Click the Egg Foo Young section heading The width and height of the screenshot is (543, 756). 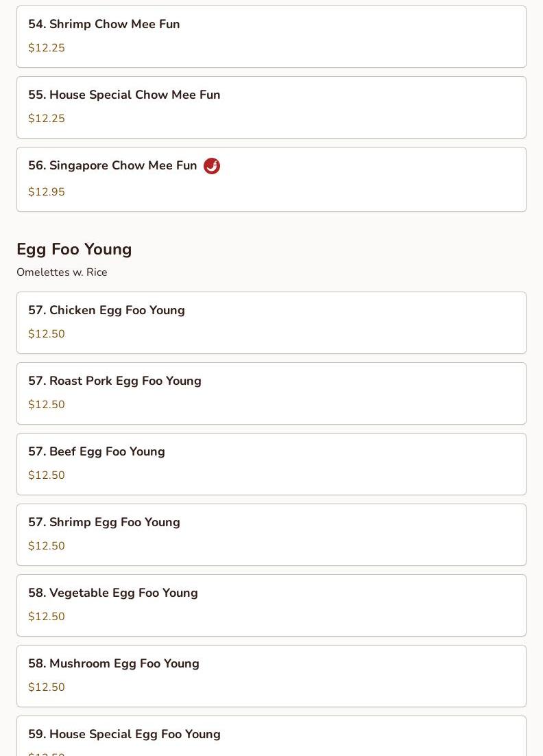74,249
